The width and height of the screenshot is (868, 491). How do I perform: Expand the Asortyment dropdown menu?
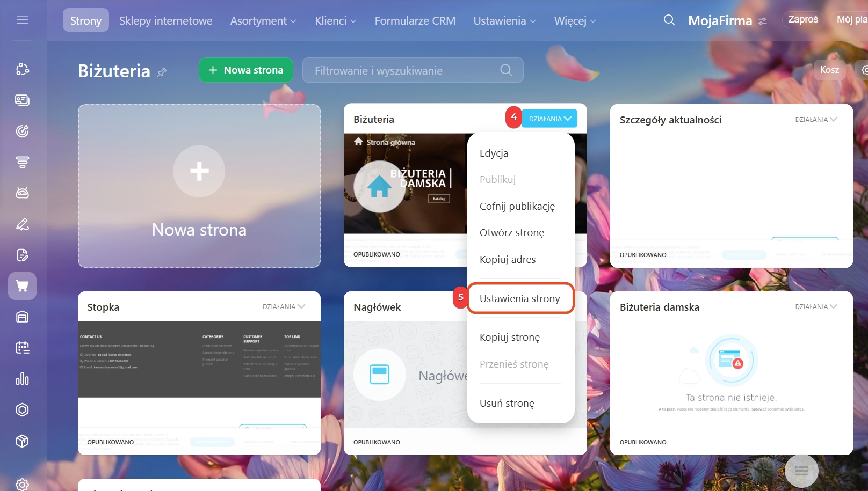tap(263, 21)
